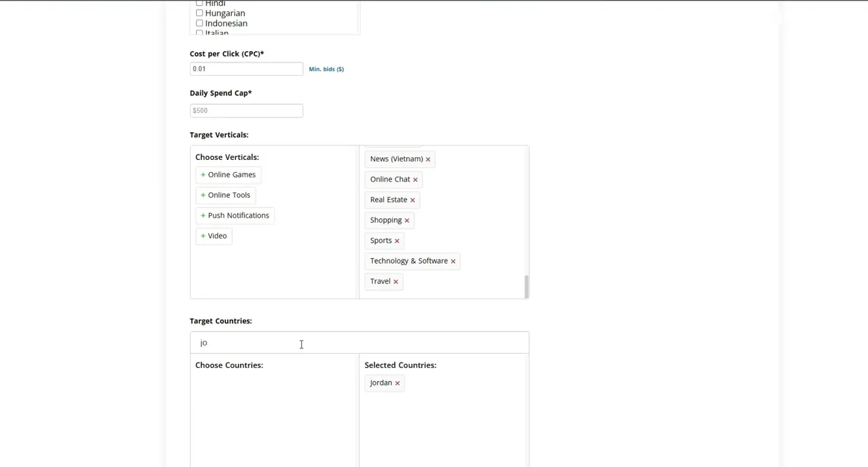Remove the News (Vietnam) vertical
This screenshot has width=868, height=467.
point(428,159)
